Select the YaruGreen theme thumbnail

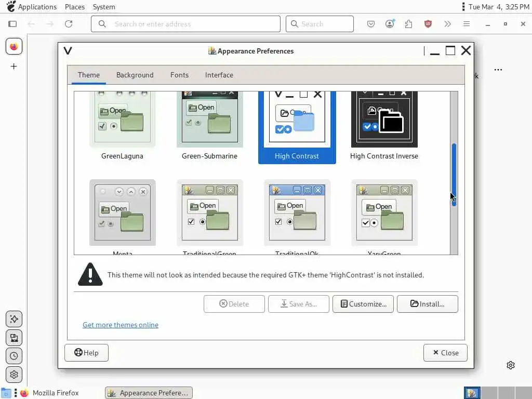pyautogui.click(x=384, y=212)
